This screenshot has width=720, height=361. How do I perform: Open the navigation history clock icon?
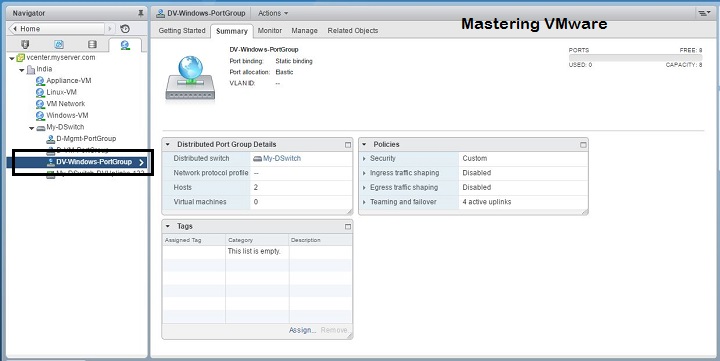125,28
